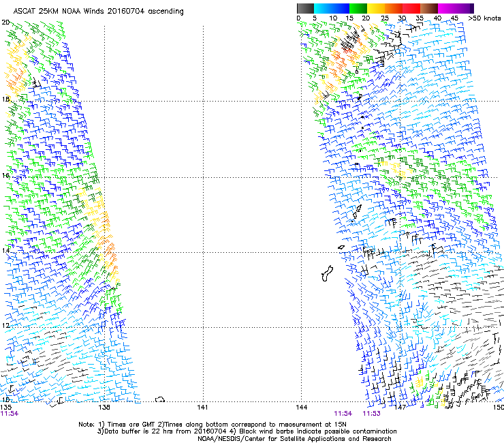
Task: Pick the orange 25-30 knots legend swatch
Action: [x=394, y=8]
